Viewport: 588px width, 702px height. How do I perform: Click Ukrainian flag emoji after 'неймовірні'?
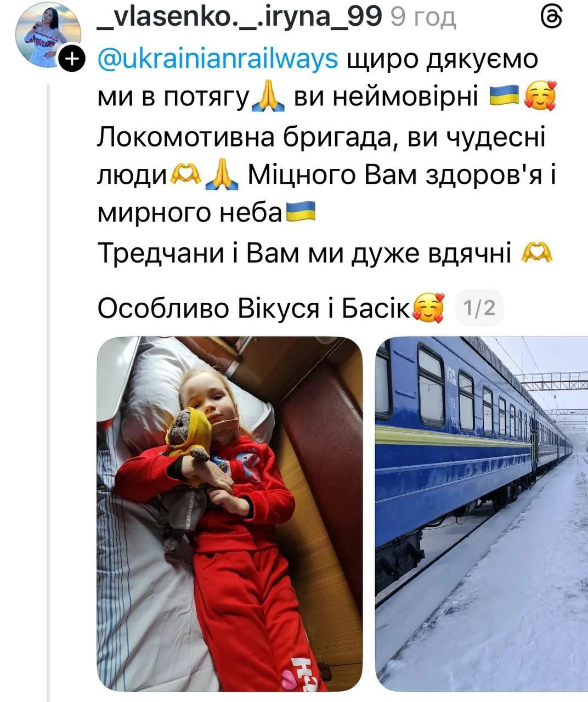coord(504,97)
